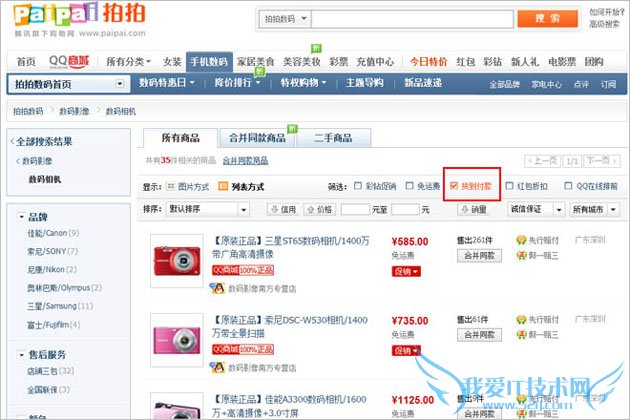Filter by brand 三星/Samsung (11)
The width and height of the screenshot is (630, 420).
pos(60,306)
